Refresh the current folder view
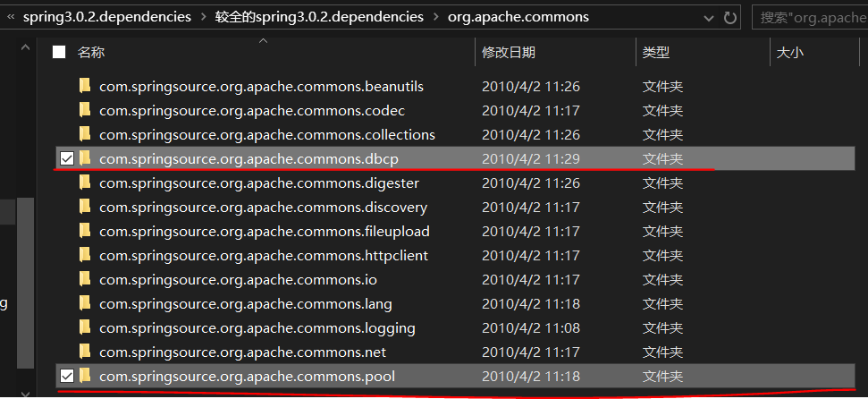The height and width of the screenshot is (399, 868). 730,18
